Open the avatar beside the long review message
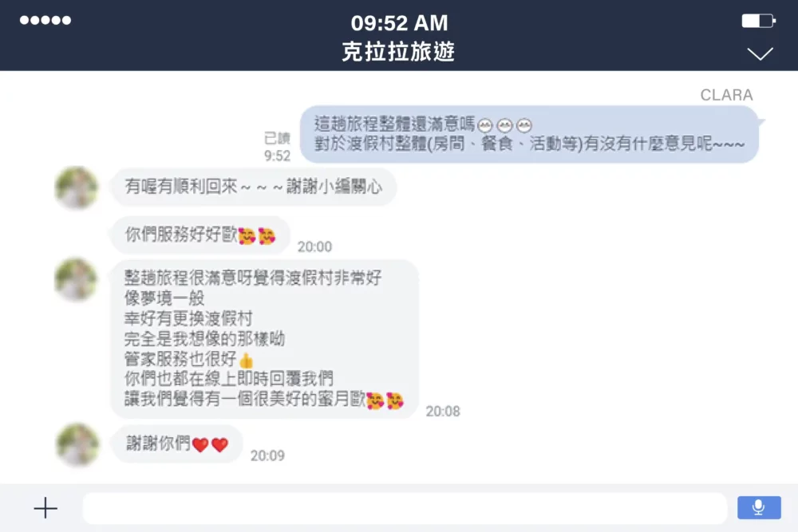798x532 pixels. [77, 279]
